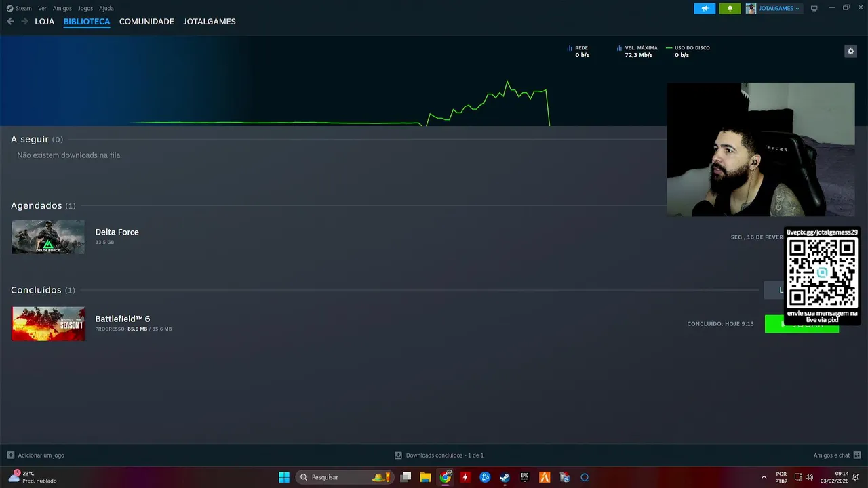Screen dimensions: 868x488
Task: Open the Jogos menu
Action: (x=85, y=8)
